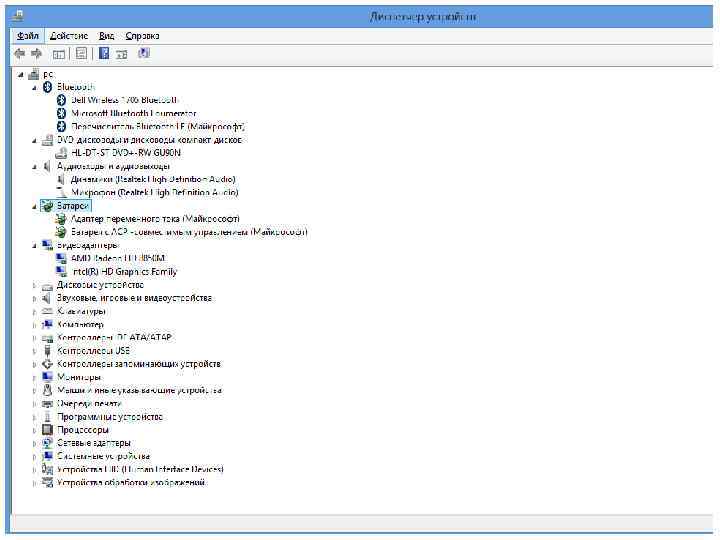Scan for hardware changes via toolbar icon
720x540 pixels.
click(x=144, y=53)
